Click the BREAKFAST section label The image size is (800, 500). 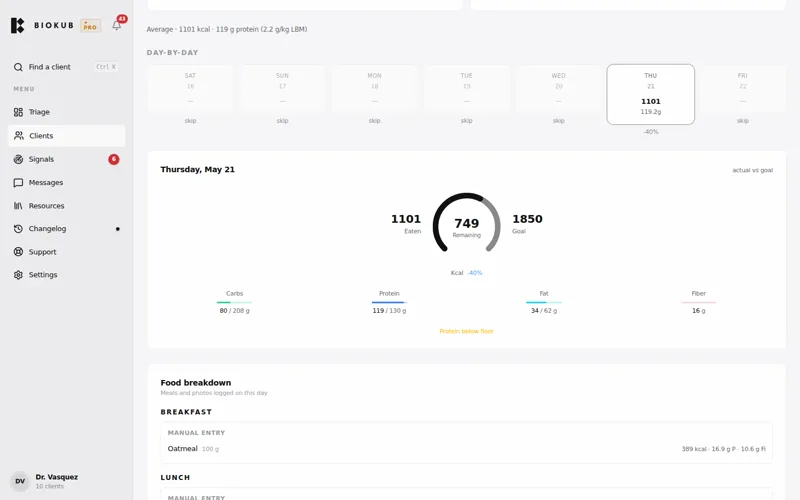tap(186, 412)
